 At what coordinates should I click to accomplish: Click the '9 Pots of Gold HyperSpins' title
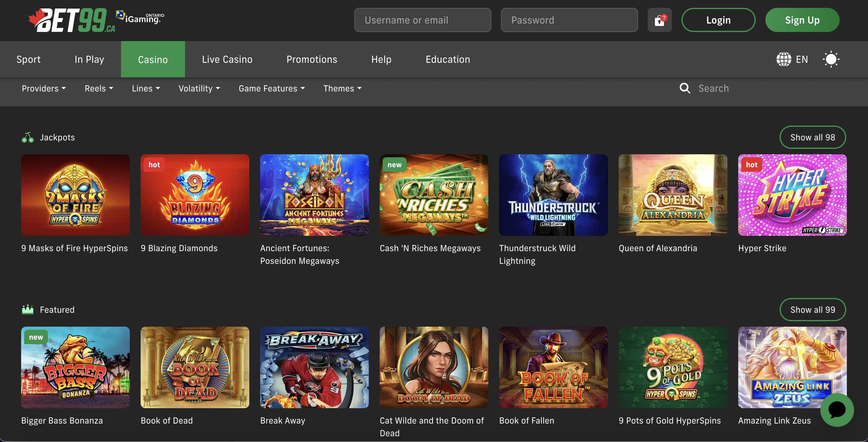coord(669,421)
